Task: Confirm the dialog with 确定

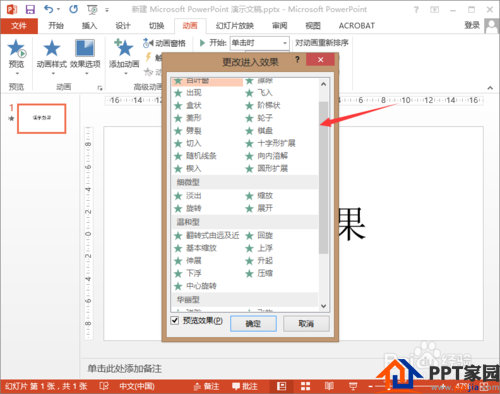Action: (253, 324)
